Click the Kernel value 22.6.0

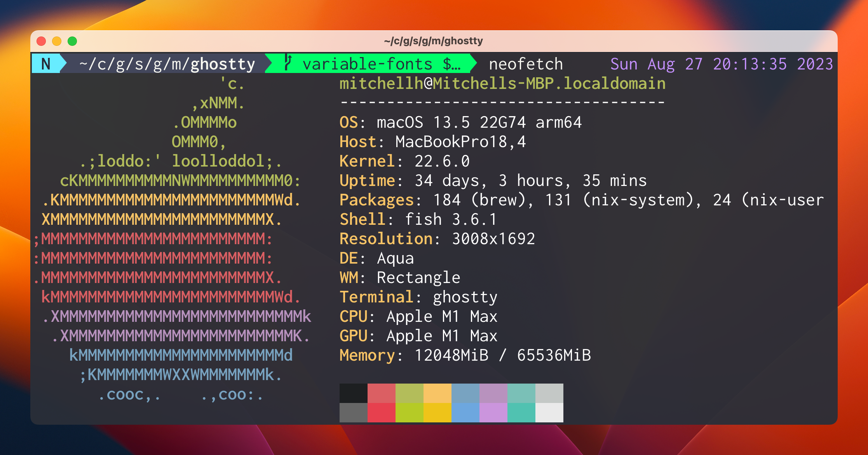click(x=442, y=161)
